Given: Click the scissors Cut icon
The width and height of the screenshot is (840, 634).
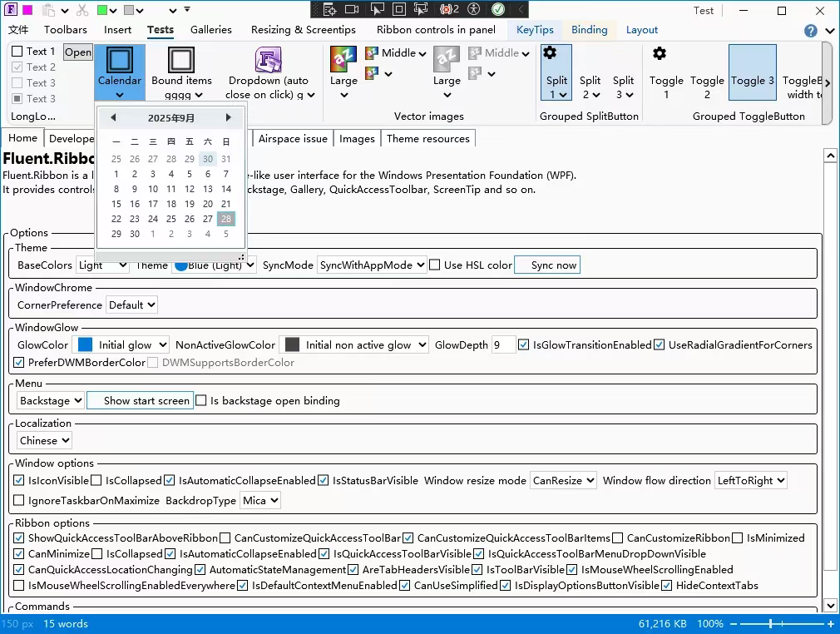Looking at the screenshot, I should pyautogui.click(x=82, y=10).
